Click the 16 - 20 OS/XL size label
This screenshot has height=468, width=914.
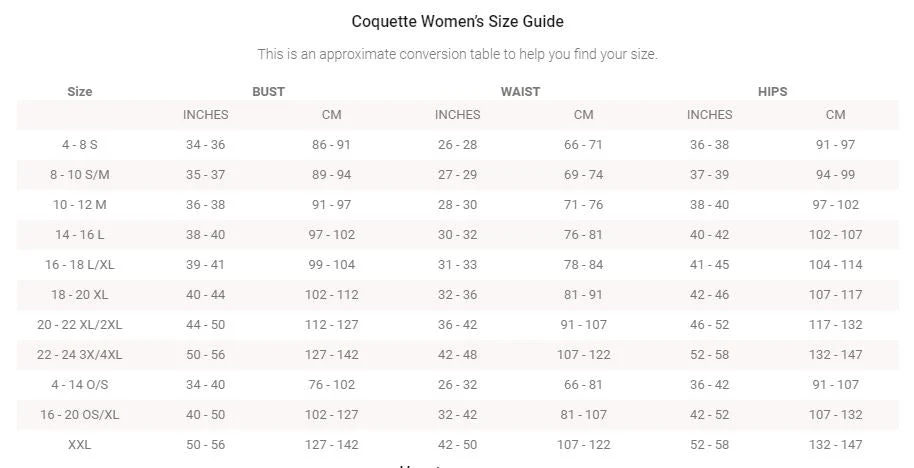79,414
